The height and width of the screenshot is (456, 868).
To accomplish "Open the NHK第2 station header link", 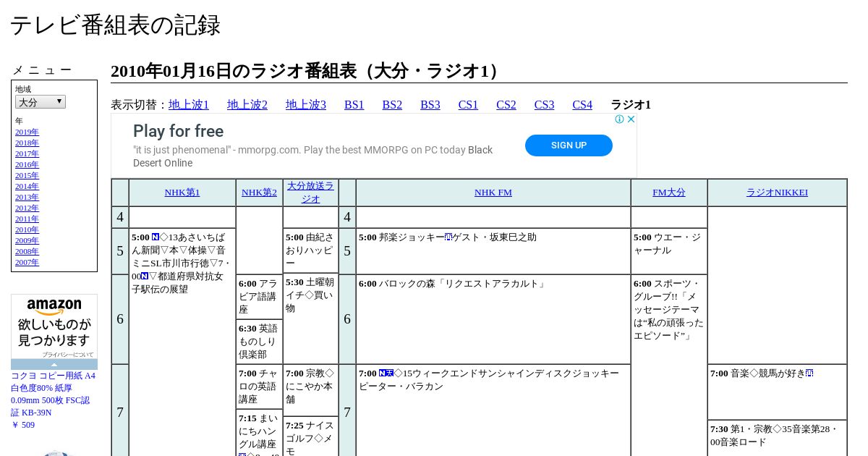I will pyautogui.click(x=259, y=193).
